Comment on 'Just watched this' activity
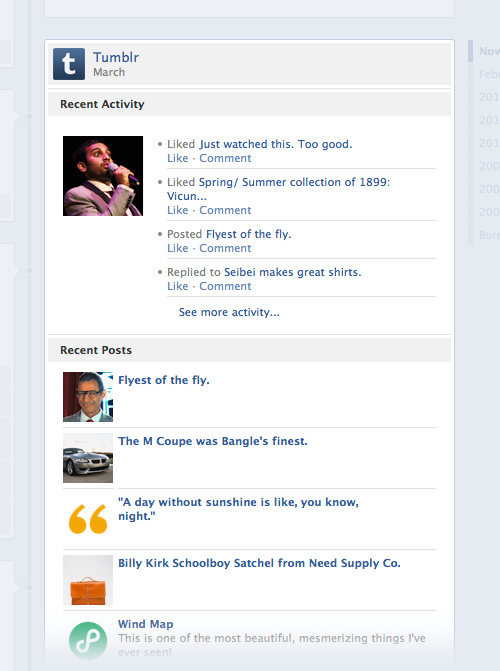The image size is (500, 671). tap(225, 158)
